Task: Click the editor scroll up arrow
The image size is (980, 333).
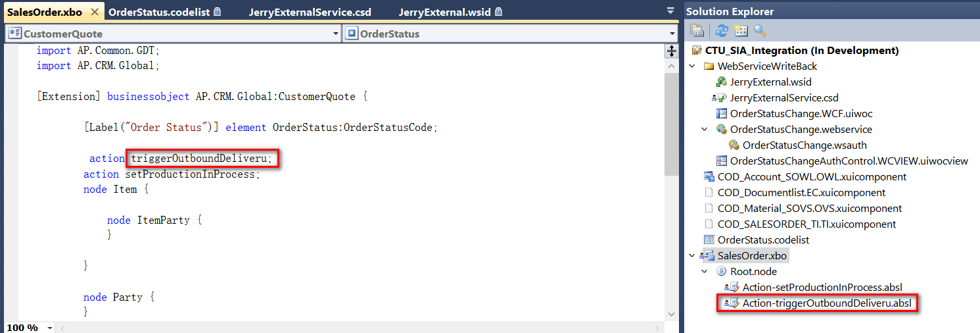Action: (672, 66)
